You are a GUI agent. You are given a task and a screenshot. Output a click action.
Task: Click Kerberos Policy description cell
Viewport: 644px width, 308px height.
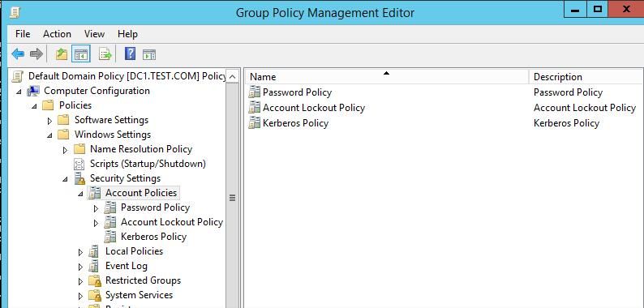(566, 122)
